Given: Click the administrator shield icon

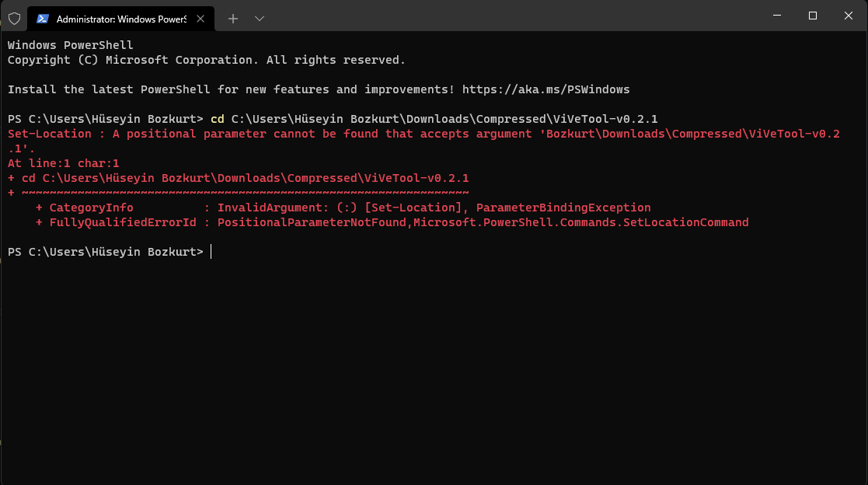Looking at the screenshot, I should pyautogui.click(x=14, y=18).
